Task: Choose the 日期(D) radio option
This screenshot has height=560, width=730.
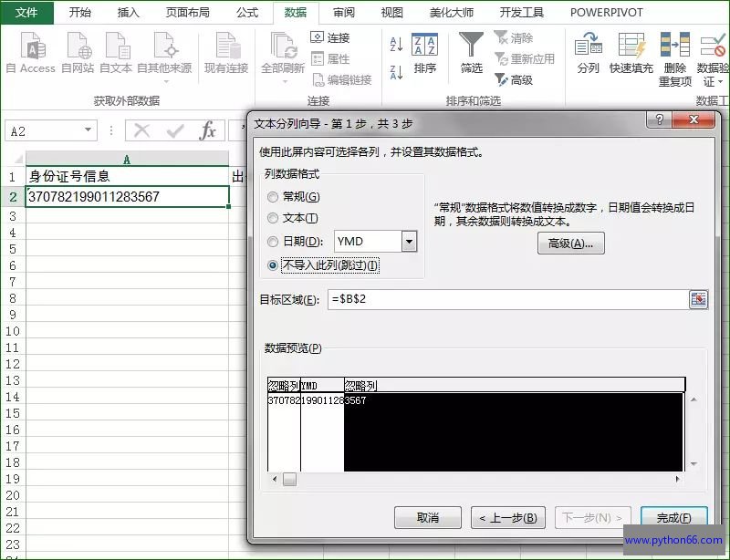Action: [273, 242]
